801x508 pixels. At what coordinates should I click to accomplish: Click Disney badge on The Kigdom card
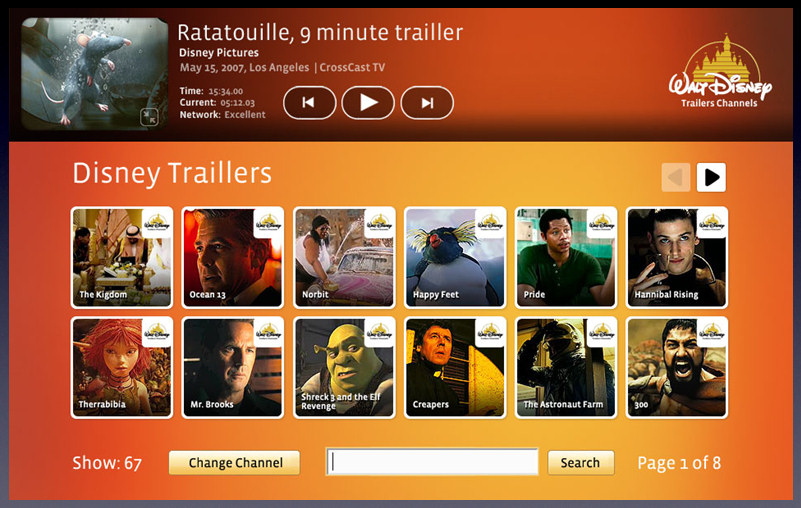157,223
